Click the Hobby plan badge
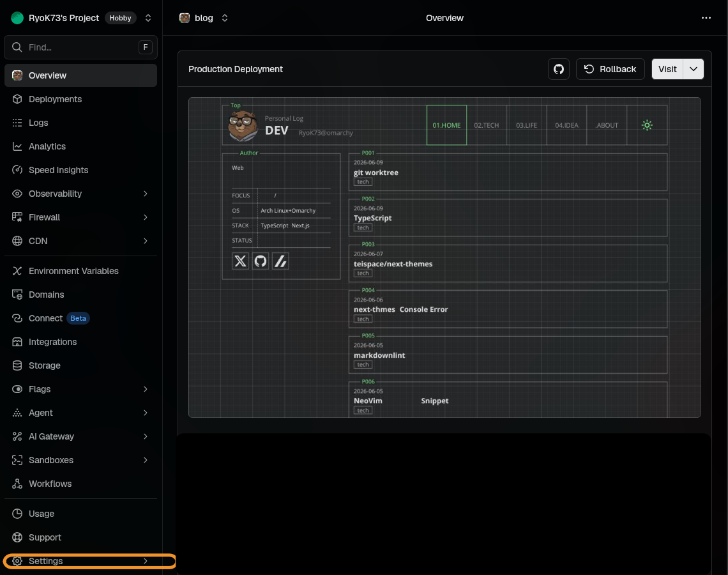The width and height of the screenshot is (728, 575). coord(120,18)
